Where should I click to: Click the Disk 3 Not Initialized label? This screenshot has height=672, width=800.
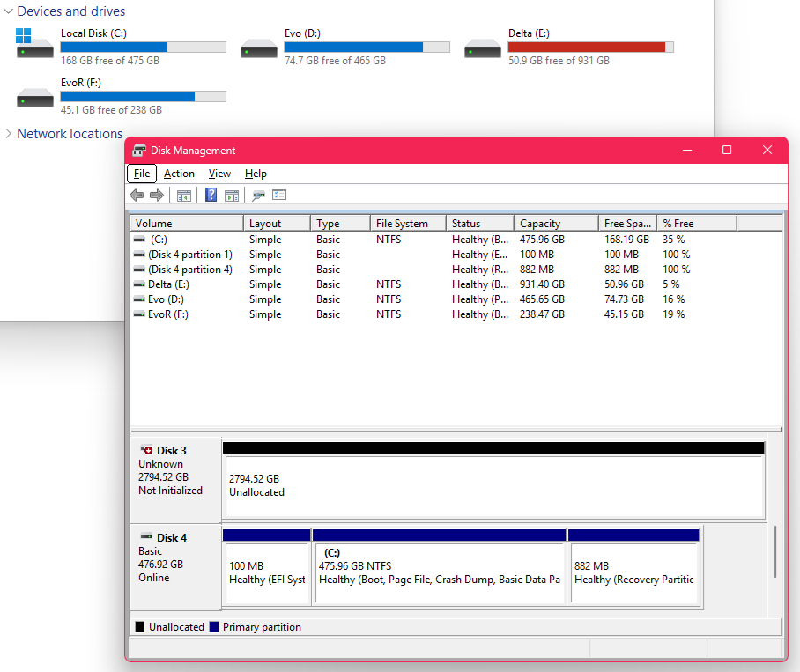[170, 490]
